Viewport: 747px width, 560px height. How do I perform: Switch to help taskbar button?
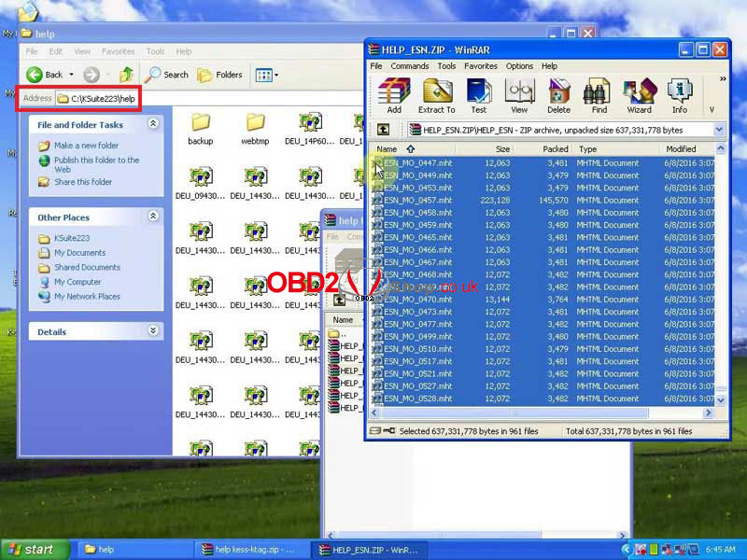click(134, 550)
